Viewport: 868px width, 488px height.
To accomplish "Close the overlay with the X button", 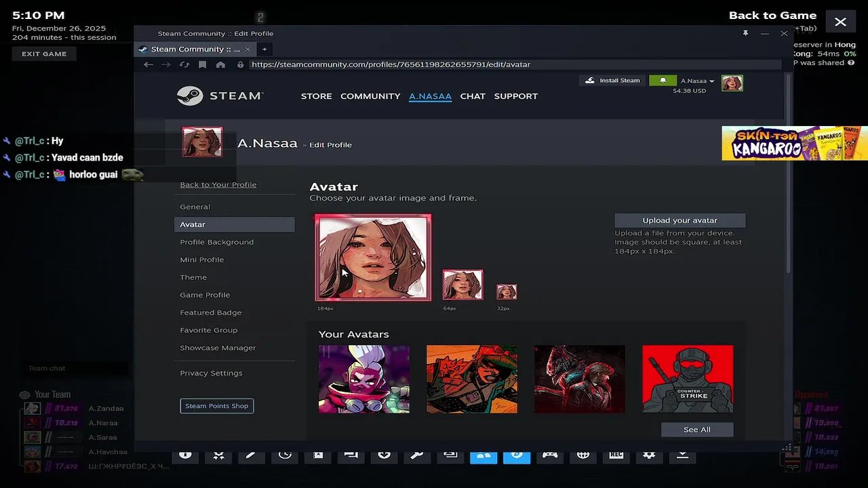I will coord(840,22).
